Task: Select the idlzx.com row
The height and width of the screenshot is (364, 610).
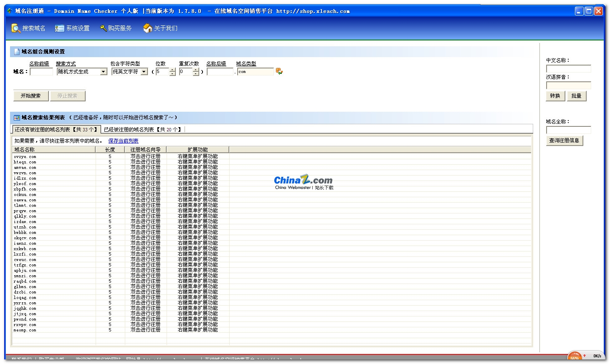Action: (271, 178)
